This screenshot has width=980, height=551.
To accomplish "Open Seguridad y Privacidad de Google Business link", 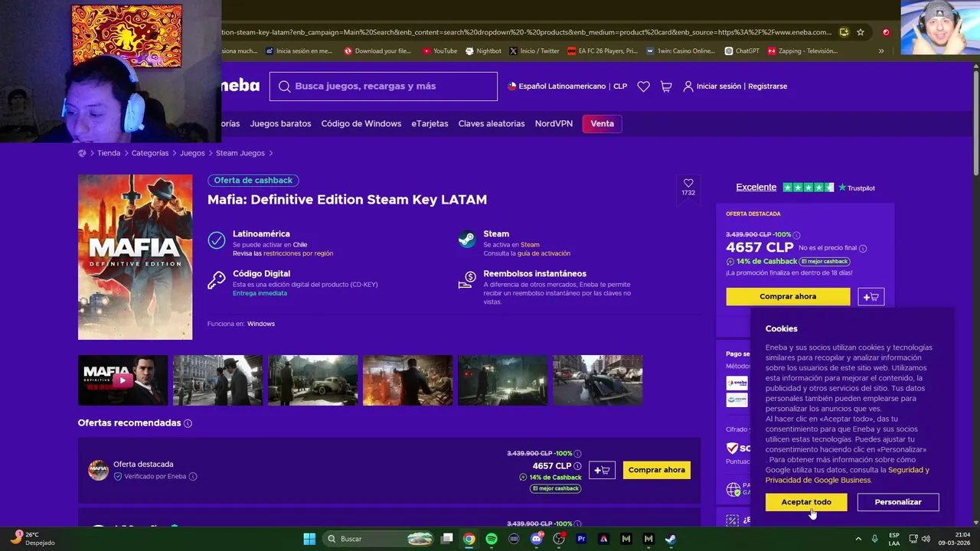I will [x=848, y=475].
